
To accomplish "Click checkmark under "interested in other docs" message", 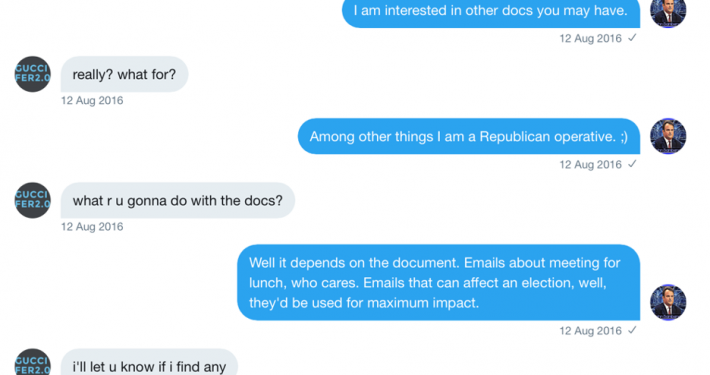I will 632,38.
